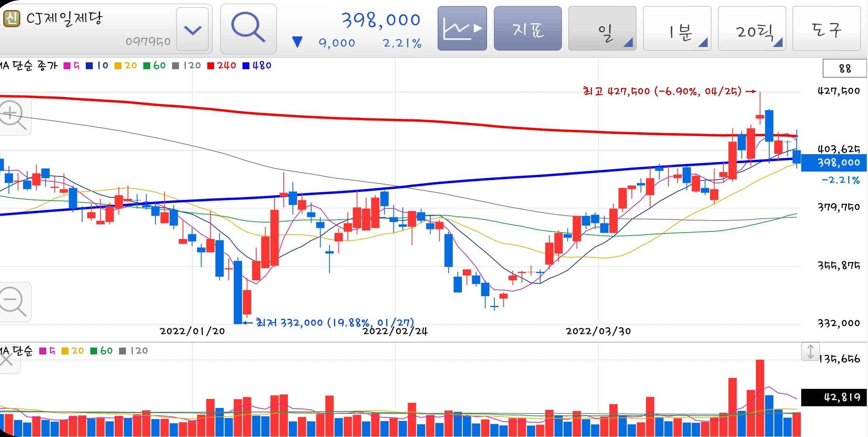Image resolution: width=868 pixels, height=437 pixels.
Task: Tap the 403,625 price axis label
Action: (838, 149)
